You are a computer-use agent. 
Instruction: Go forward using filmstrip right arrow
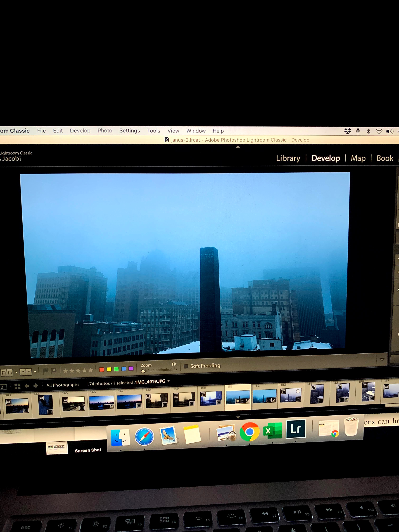click(x=36, y=386)
